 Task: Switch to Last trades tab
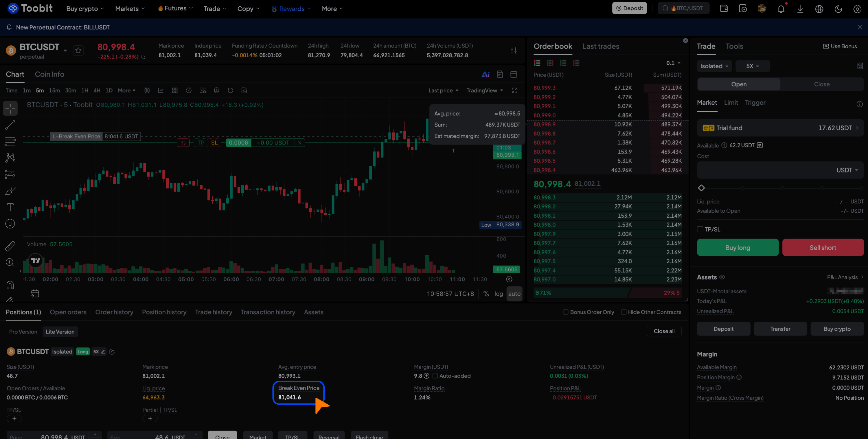coord(601,47)
